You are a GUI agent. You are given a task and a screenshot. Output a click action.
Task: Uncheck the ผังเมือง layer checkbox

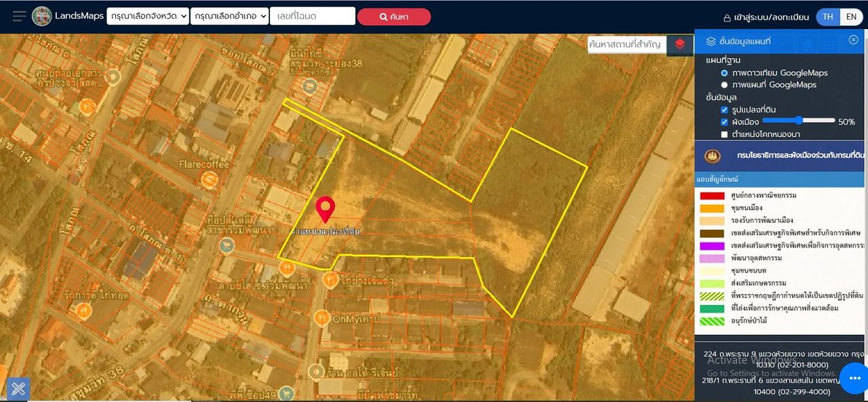pos(724,122)
